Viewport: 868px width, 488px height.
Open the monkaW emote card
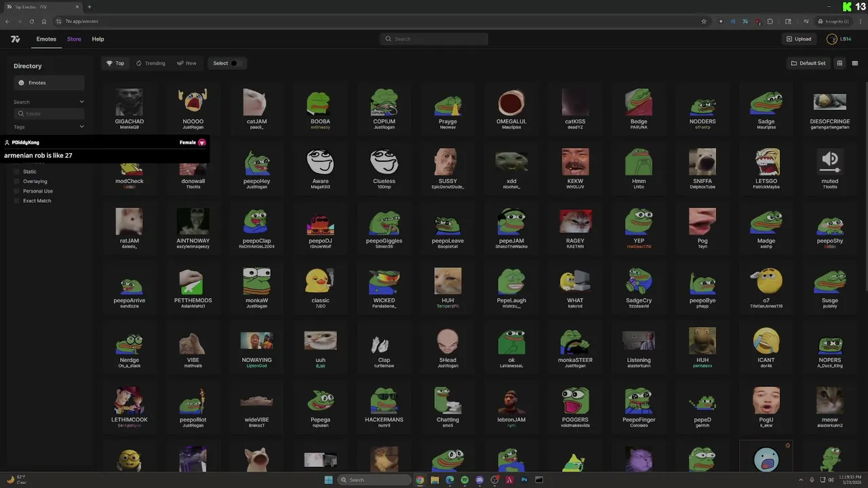(256, 286)
